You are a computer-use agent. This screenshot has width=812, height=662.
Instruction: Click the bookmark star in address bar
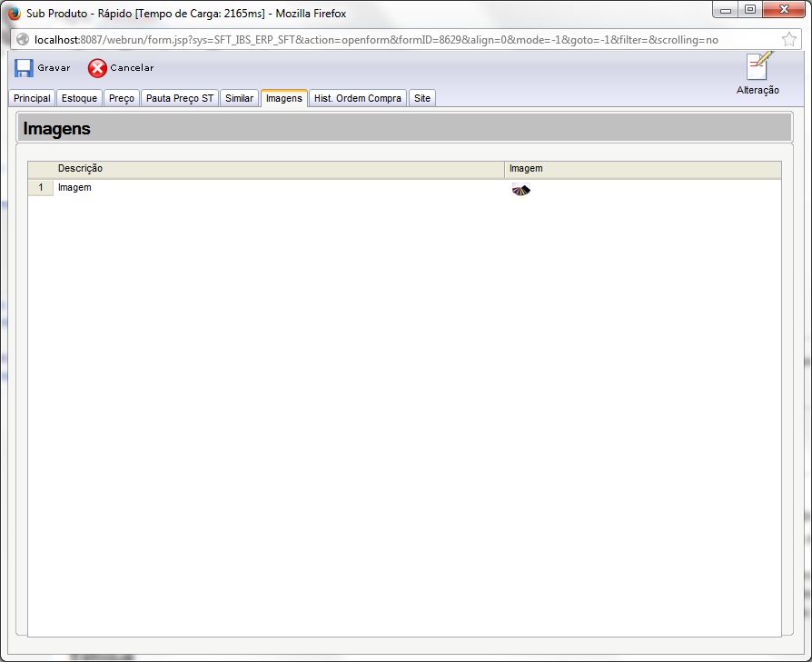coord(788,39)
